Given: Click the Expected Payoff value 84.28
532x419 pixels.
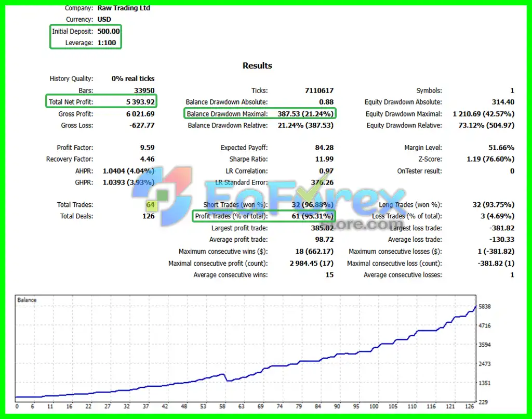Looking at the screenshot, I should pos(324,148).
